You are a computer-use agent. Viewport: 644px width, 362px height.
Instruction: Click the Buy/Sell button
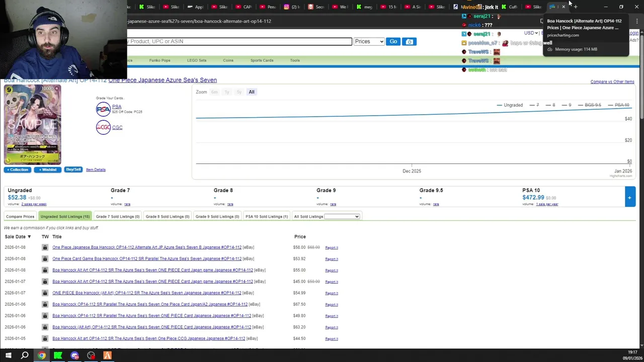[x=73, y=170]
